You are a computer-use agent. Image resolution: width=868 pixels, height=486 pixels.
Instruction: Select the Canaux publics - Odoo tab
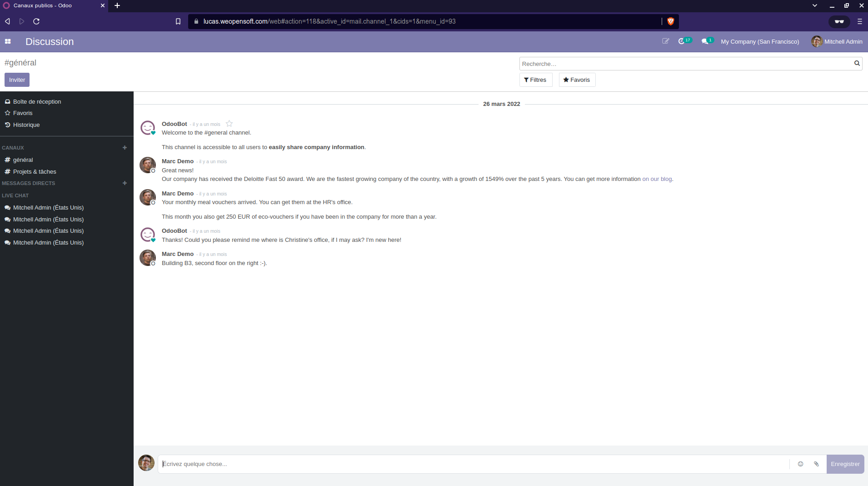[54, 5]
